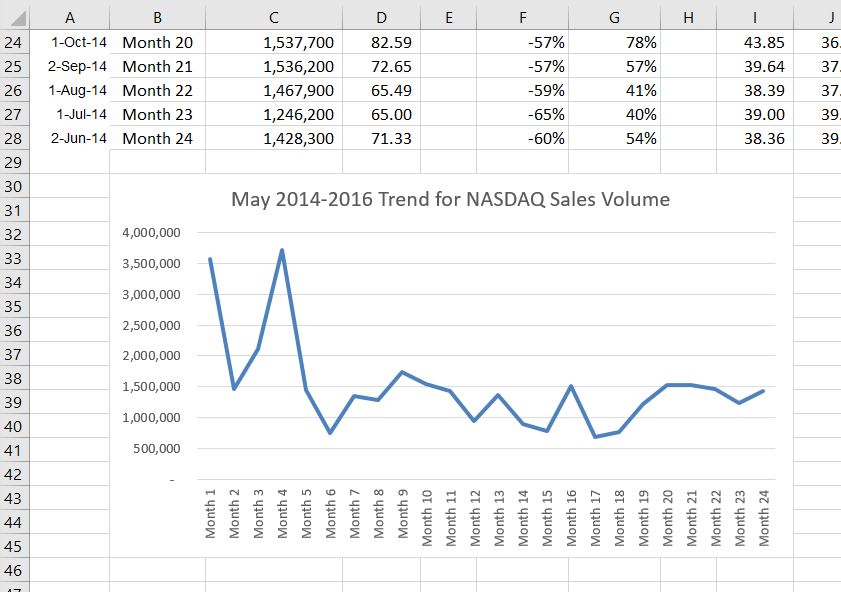Screen dimensions: 841x592
Task: Select the cell showing 65.00
Action: (381, 114)
